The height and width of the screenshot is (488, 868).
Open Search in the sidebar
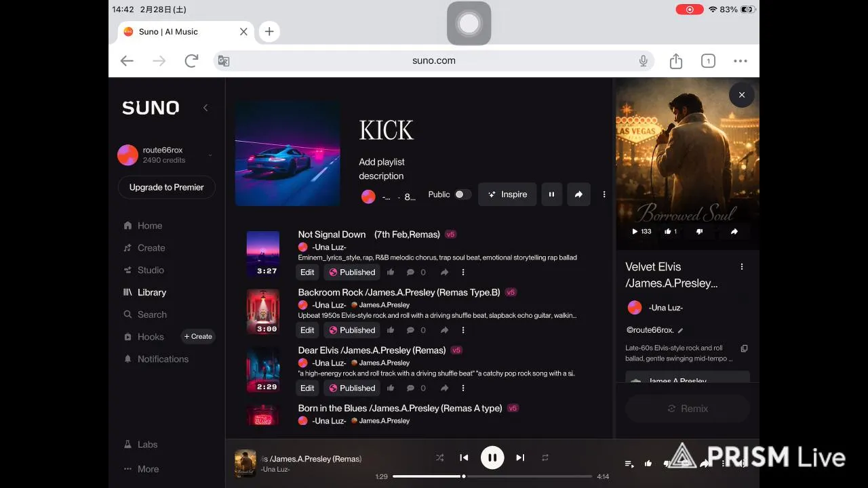pos(145,314)
